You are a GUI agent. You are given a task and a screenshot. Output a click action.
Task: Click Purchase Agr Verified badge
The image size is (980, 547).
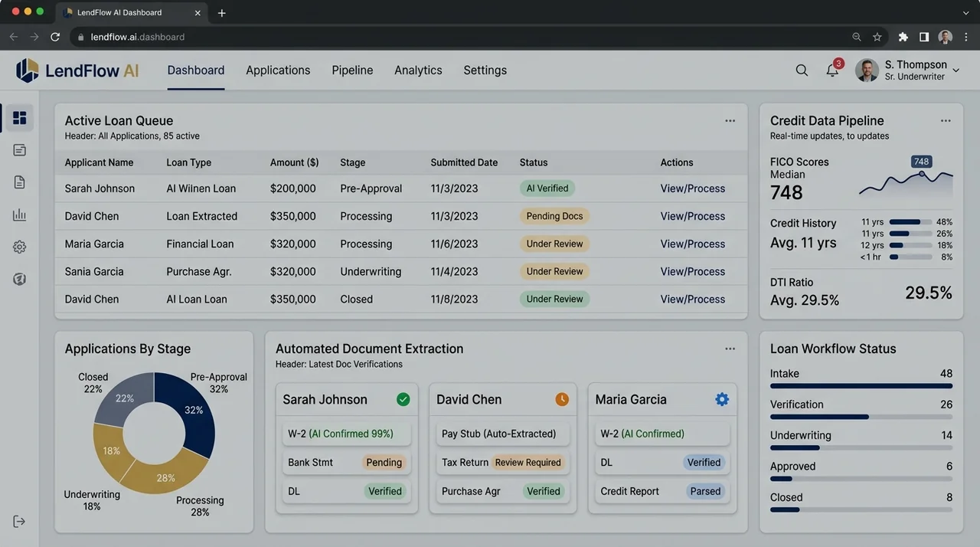543,492
